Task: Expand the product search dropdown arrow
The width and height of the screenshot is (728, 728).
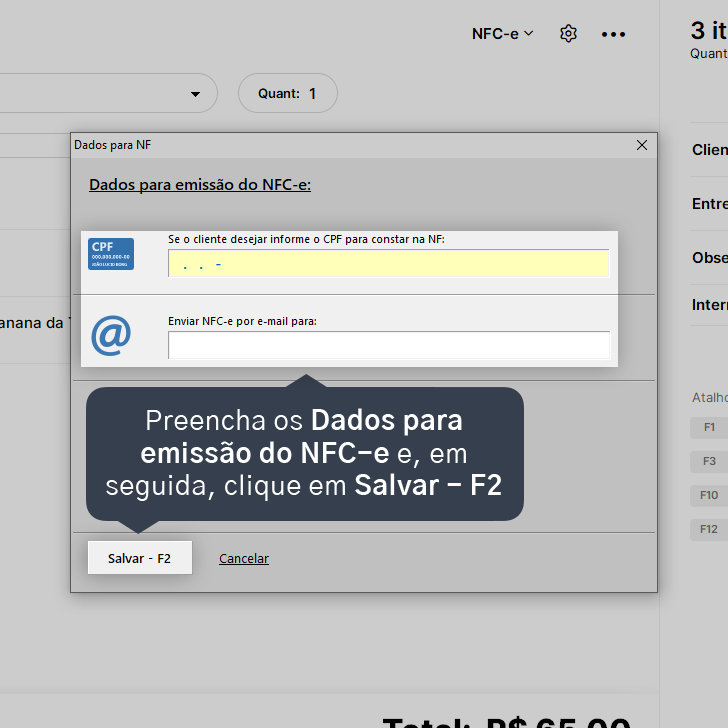Action: coord(195,94)
